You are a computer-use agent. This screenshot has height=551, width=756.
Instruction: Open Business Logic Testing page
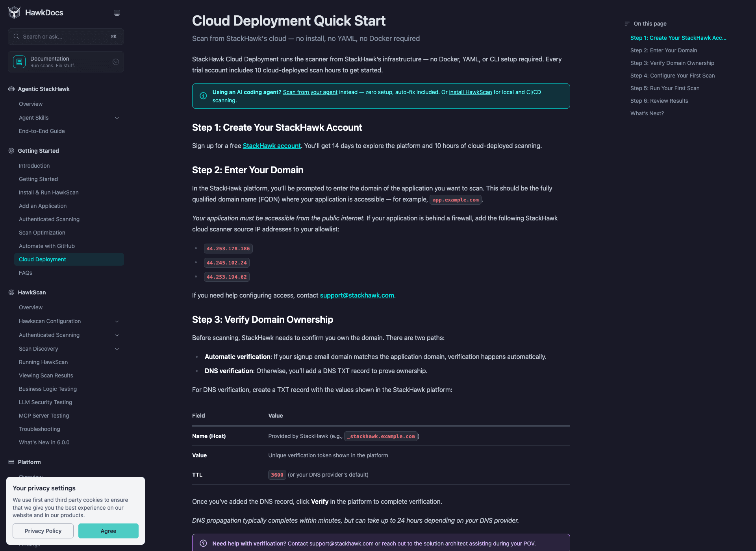pyautogui.click(x=48, y=389)
